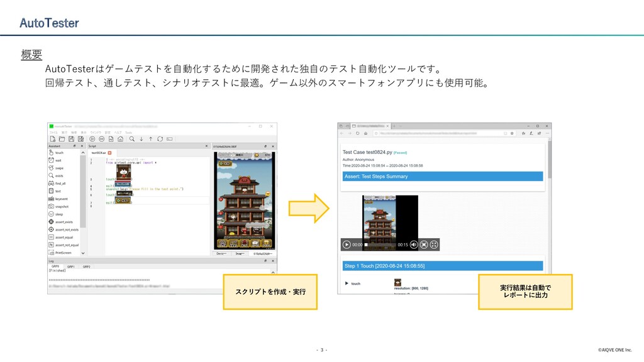Viewport: 644px width, 362px height.
Task: Click the game device preview screen
Action: click(x=245, y=200)
